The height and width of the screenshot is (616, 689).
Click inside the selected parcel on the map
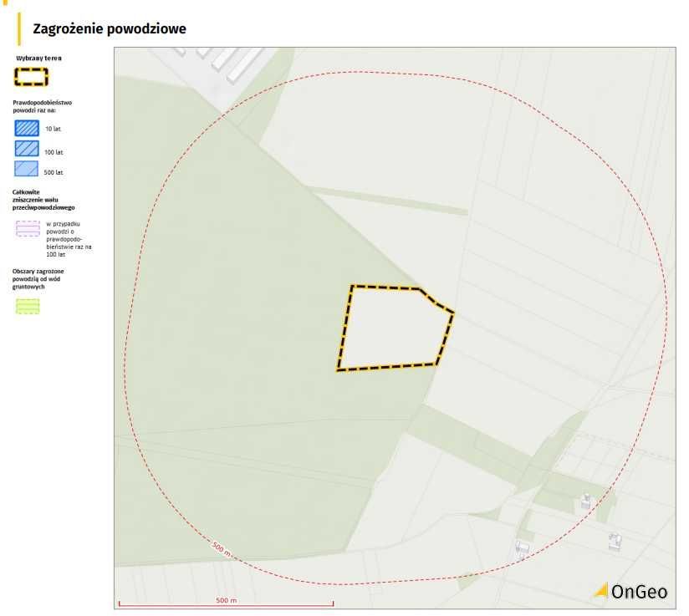click(393, 329)
